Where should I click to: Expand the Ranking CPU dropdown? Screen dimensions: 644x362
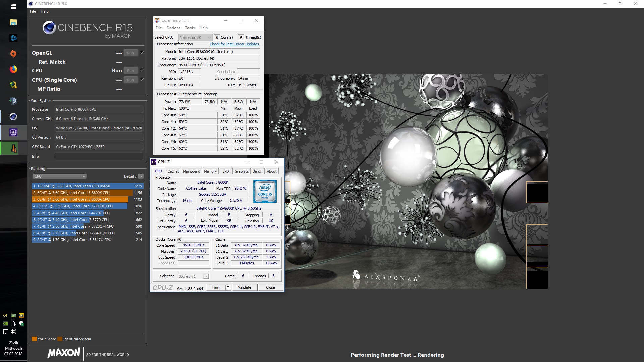click(60, 176)
